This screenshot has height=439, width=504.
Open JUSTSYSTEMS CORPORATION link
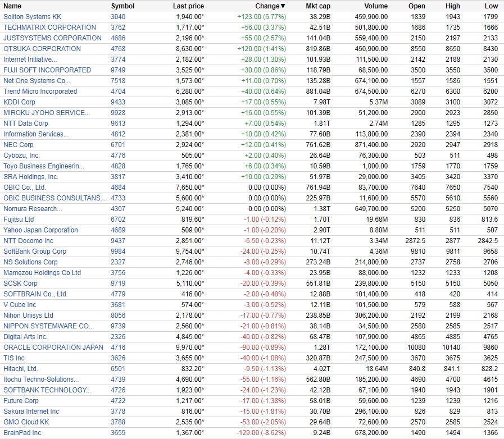[x=52, y=38]
